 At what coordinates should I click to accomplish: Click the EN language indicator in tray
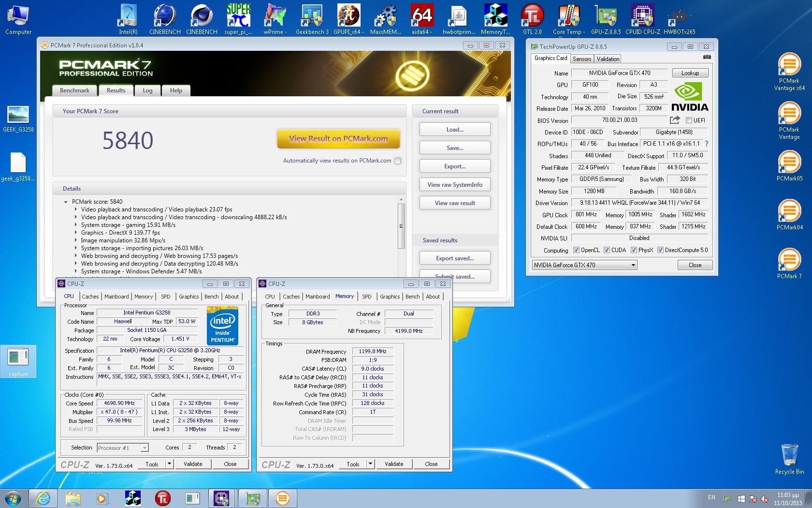pyautogui.click(x=711, y=497)
